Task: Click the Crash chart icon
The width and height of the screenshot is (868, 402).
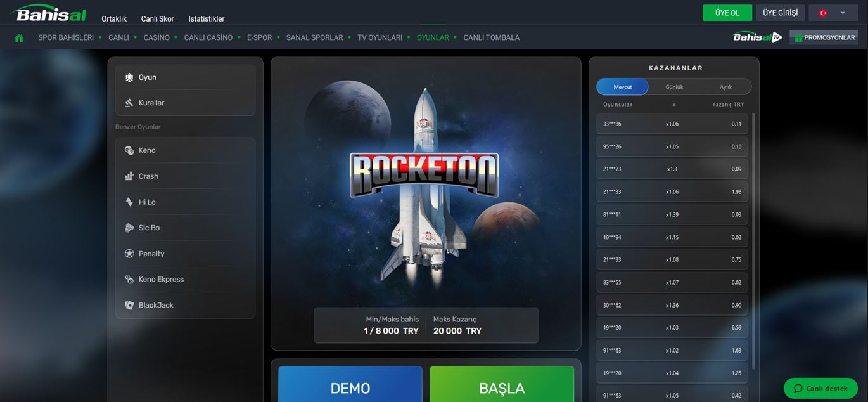Action: (129, 176)
